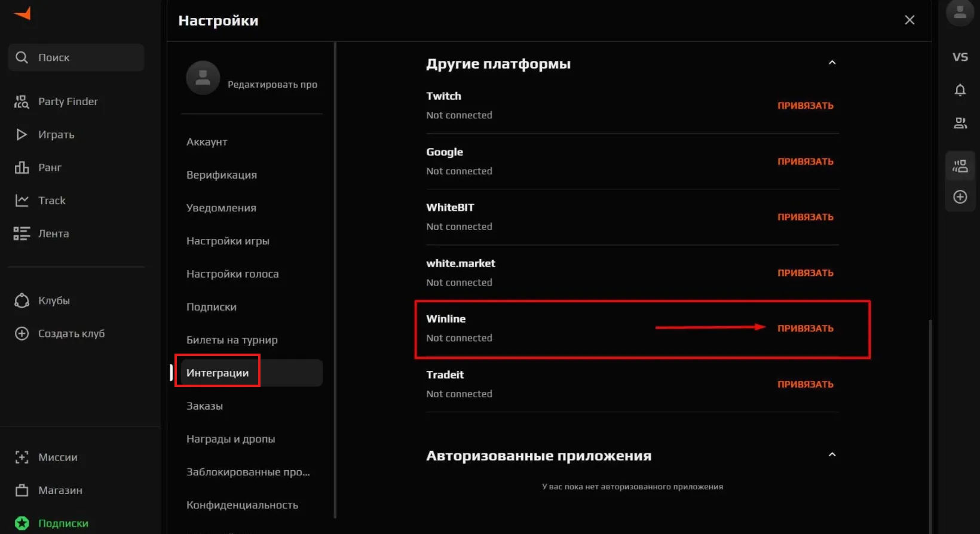Click the top-right user avatar icon
The image size is (980, 534).
pyautogui.click(x=960, y=12)
